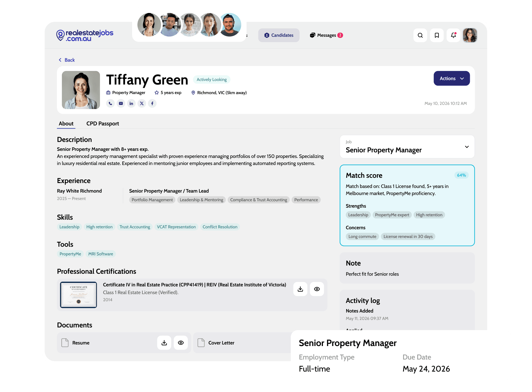Open the Cover Letter document row
The image size is (532, 392).
pyautogui.click(x=242, y=343)
